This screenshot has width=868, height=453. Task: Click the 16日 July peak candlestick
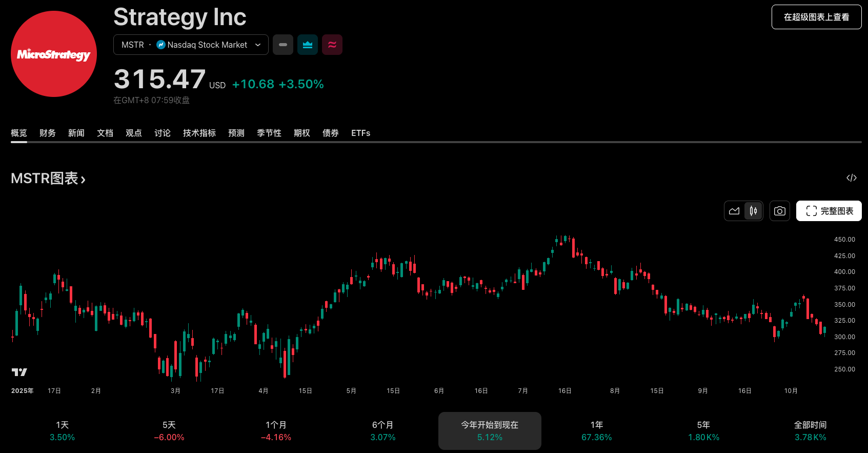(x=565, y=239)
